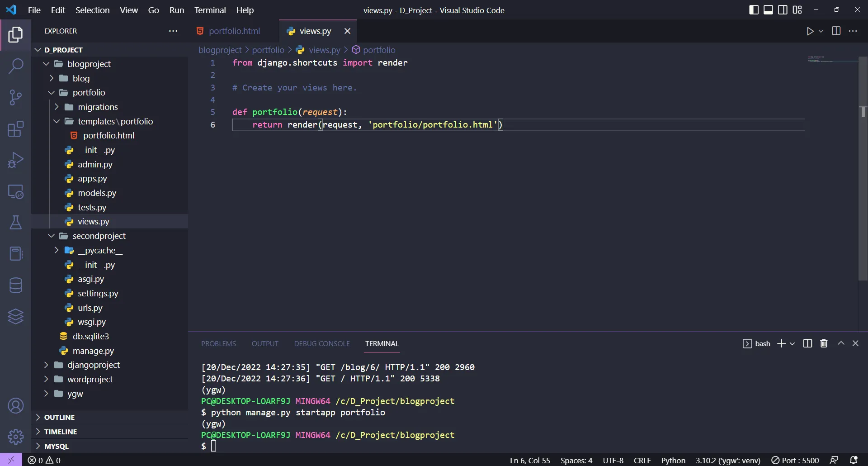Viewport: 868px width, 466px height.
Task: Open the Terminal menu in menu bar
Action: point(210,10)
